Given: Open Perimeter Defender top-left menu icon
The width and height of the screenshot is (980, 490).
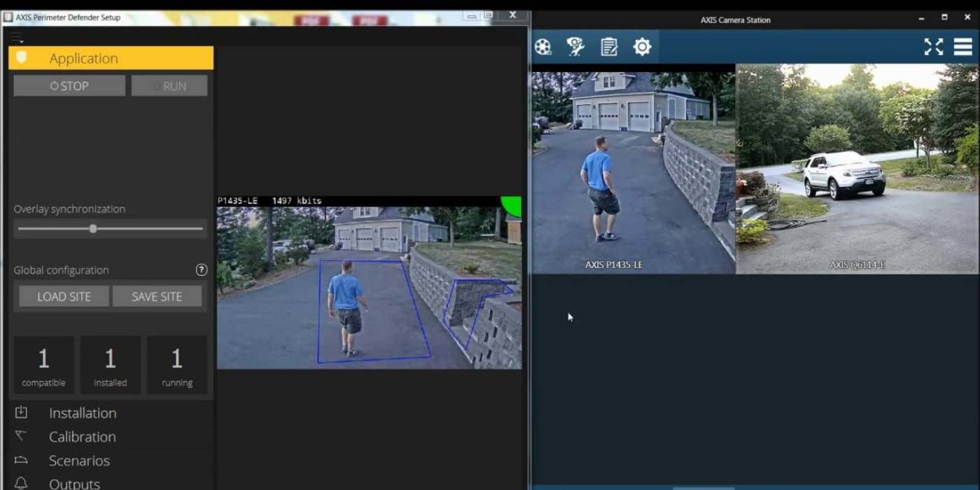Looking at the screenshot, I should pyautogui.click(x=16, y=37).
